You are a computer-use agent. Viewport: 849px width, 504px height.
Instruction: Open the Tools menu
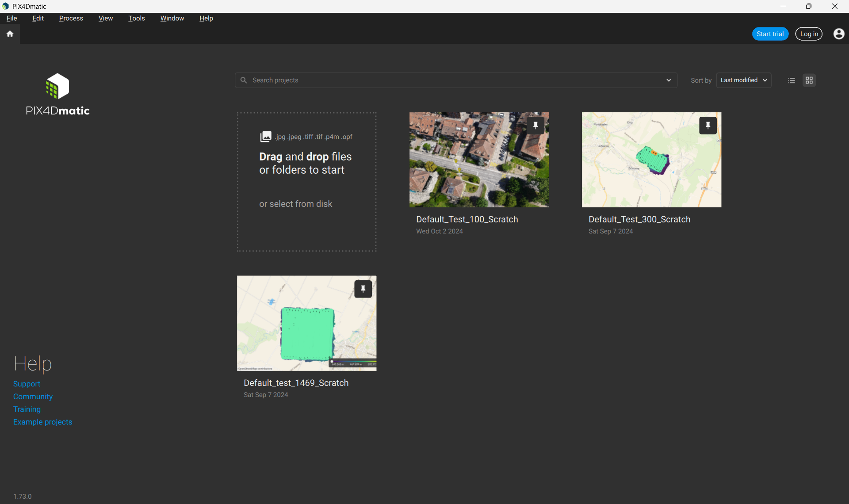pyautogui.click(x=137, y=18)
